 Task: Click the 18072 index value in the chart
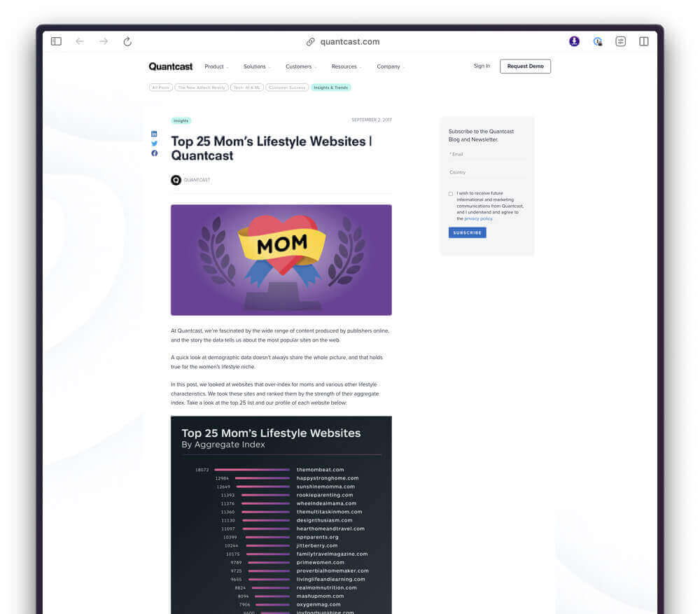pyautogui.click(x=202, y=470)
